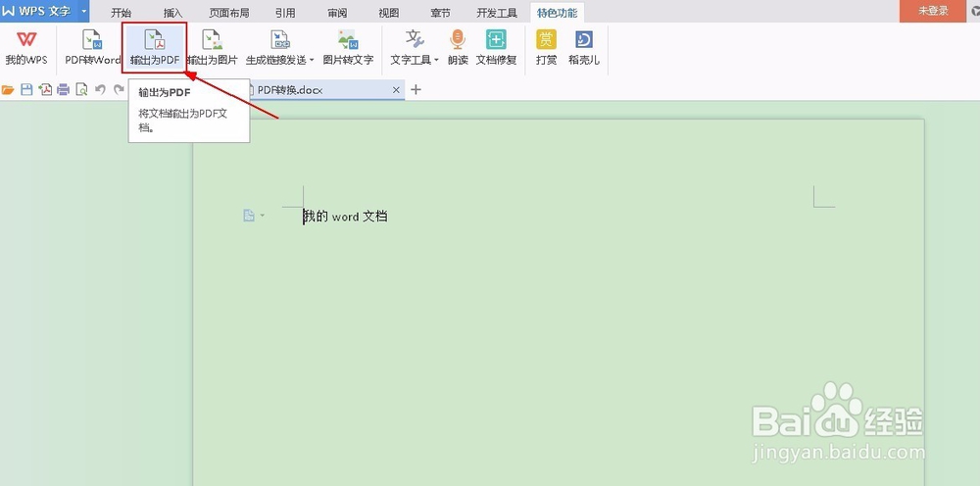Add a new document tab with plus
The image size is (980, 486).
point(416,90)
